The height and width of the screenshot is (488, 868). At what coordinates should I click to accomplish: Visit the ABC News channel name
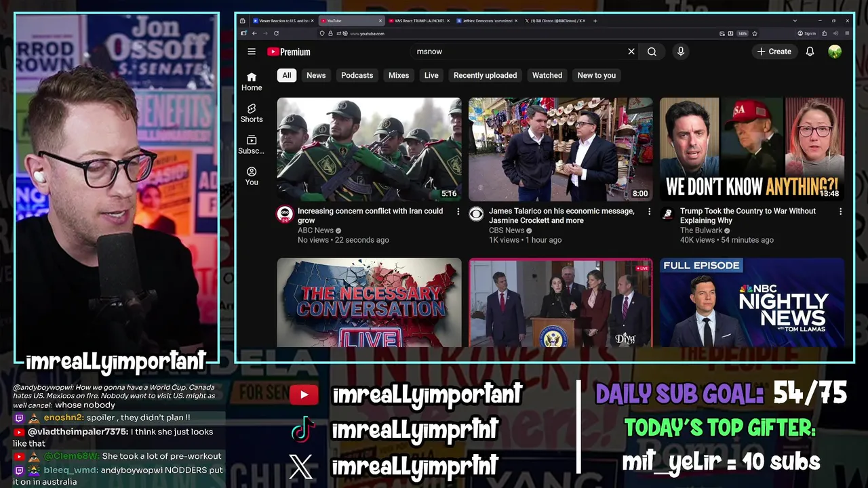(316, 230)
